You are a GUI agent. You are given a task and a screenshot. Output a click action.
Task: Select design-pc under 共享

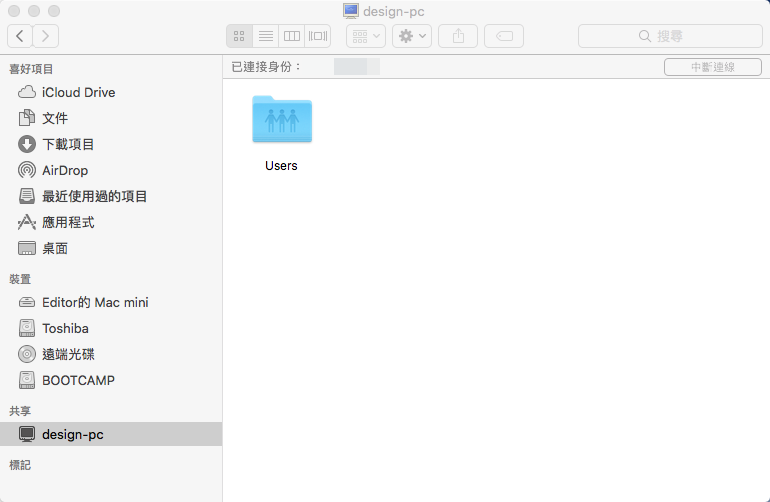[111, 434]
